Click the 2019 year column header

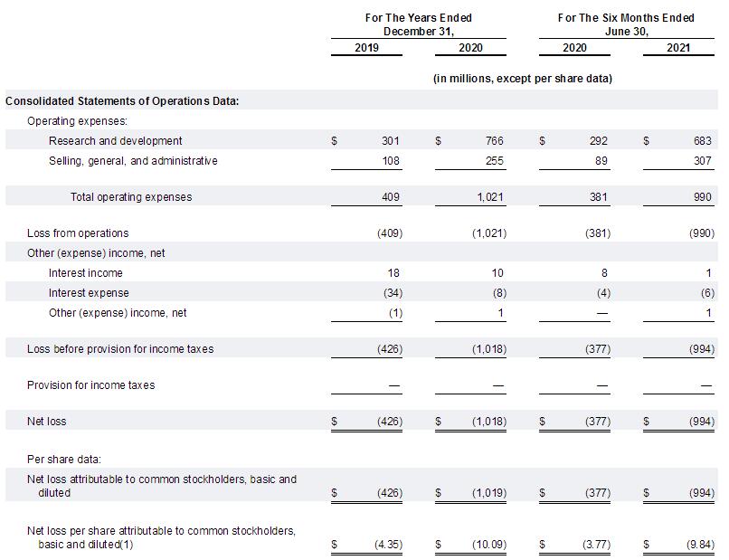pyautogui.click(x=366, y=48)
